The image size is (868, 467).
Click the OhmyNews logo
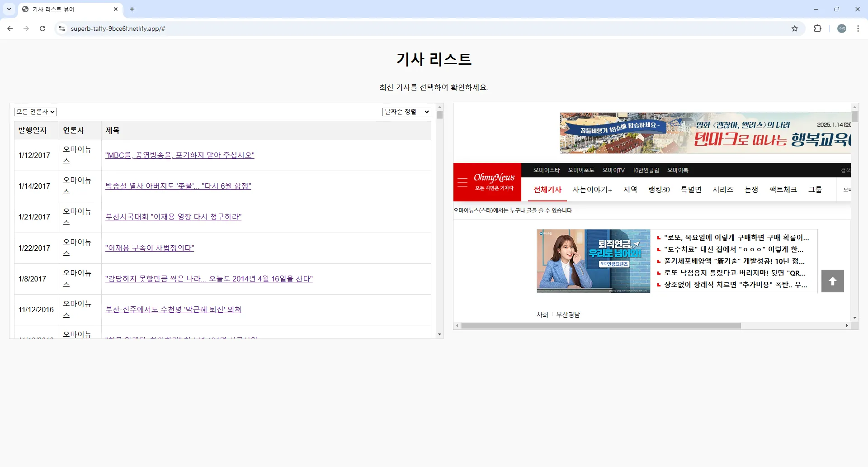[494, 181]
